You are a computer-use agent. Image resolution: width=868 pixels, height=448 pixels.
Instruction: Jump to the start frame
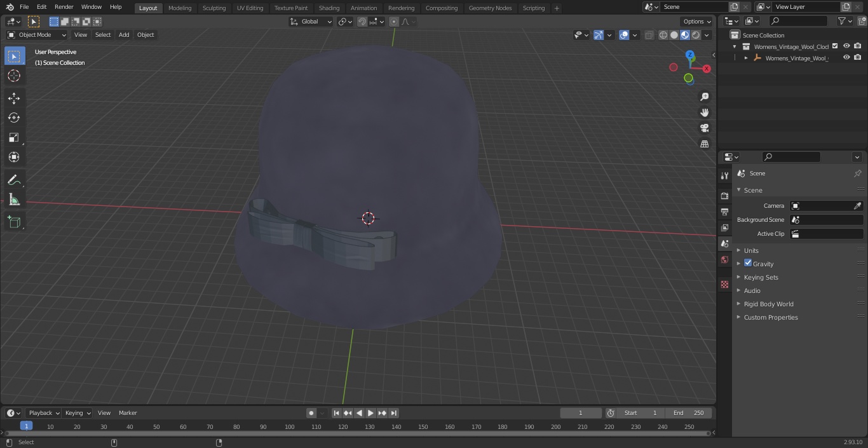(336, 413)
